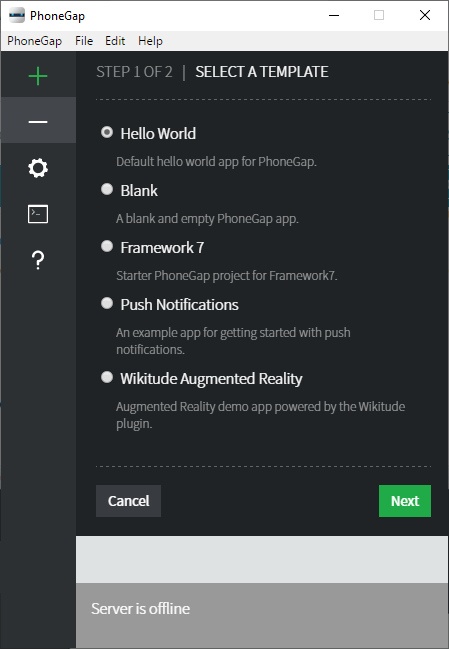Click the question mark help icon
This screenshot has width=449, height=649.
[38, 260]
